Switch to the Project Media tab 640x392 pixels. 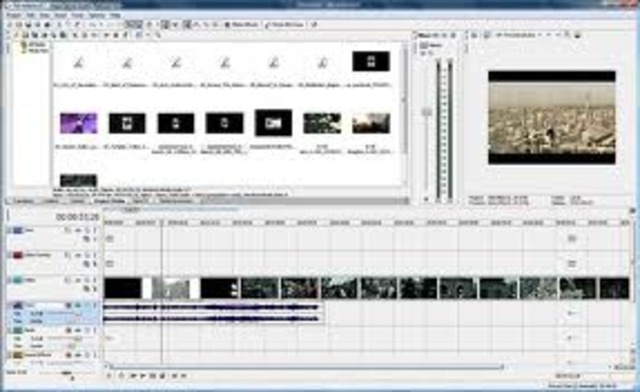109,201
